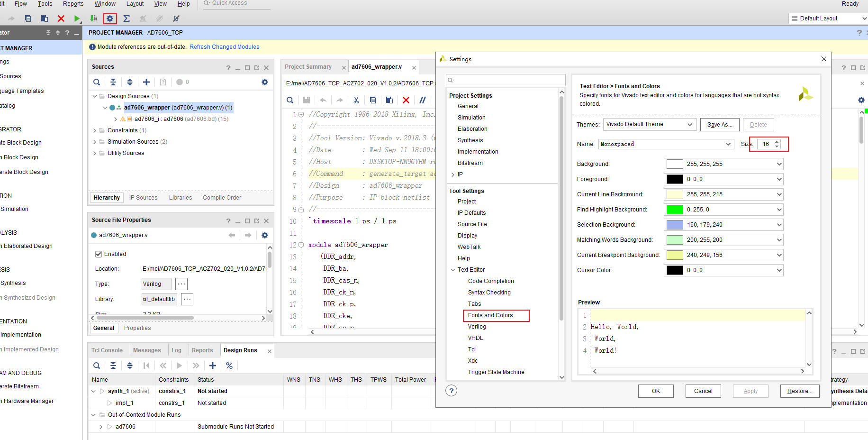Add sources with plus icon
The height and width of the screenshot is (440, 868).
[x=146, y=82]
